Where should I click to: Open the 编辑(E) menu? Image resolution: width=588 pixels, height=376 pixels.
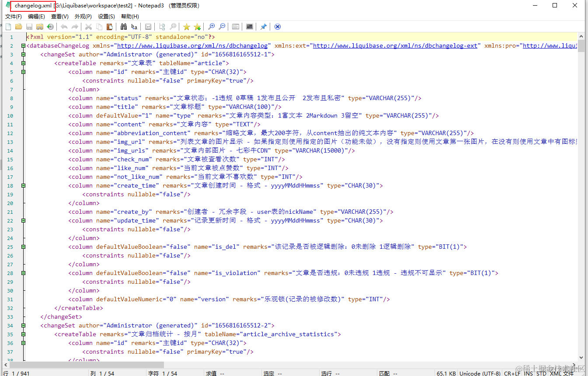[36, 16]
